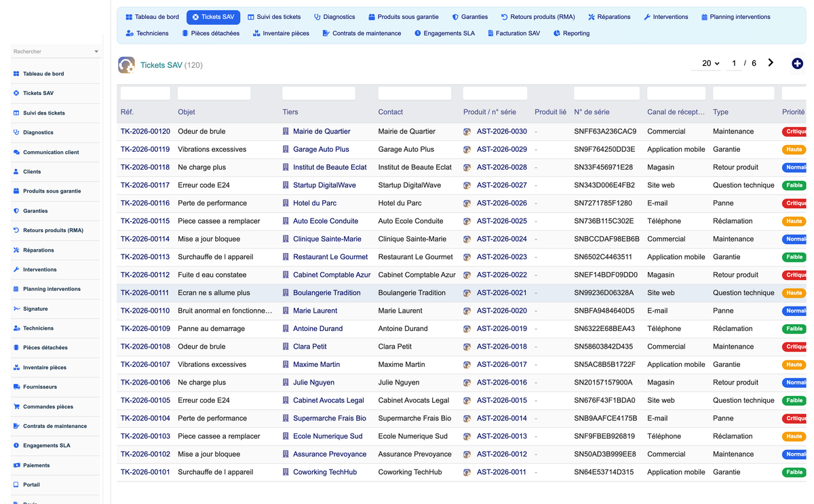Click Normal priority badge for TK-2026-0118
Image resolution: width=814 pixels, height=504 pixels.
(x=794, y=168)
